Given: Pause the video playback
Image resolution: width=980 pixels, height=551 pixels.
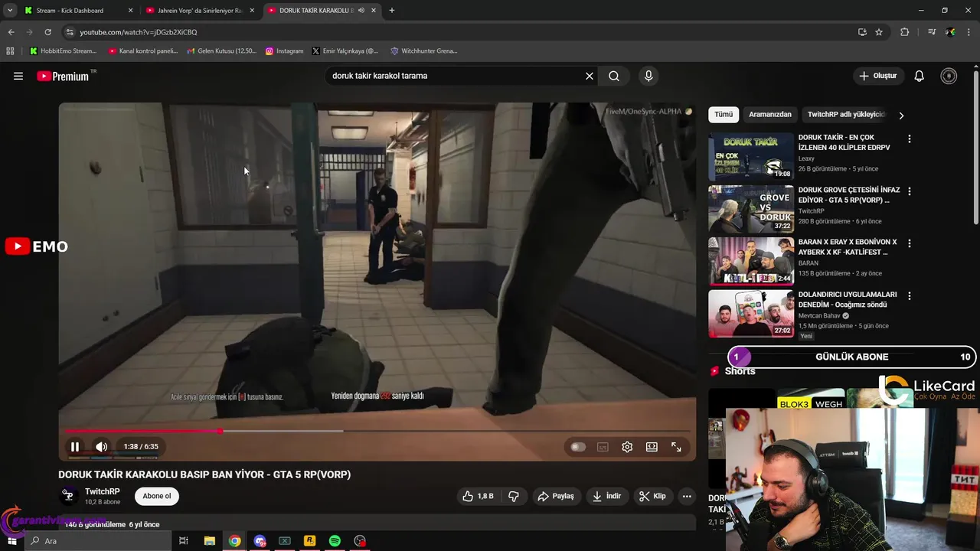Looking at the screenshot, I should [75, 447].
